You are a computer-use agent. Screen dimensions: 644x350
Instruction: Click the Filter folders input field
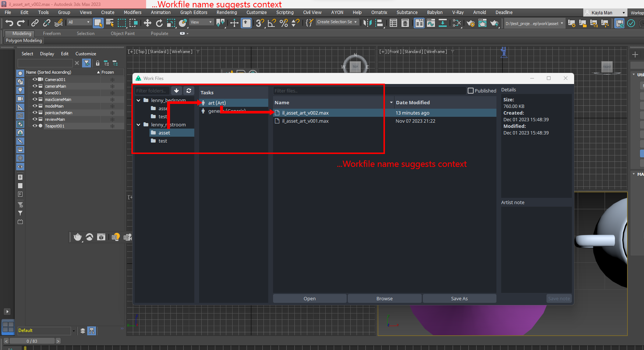(152, 91)
